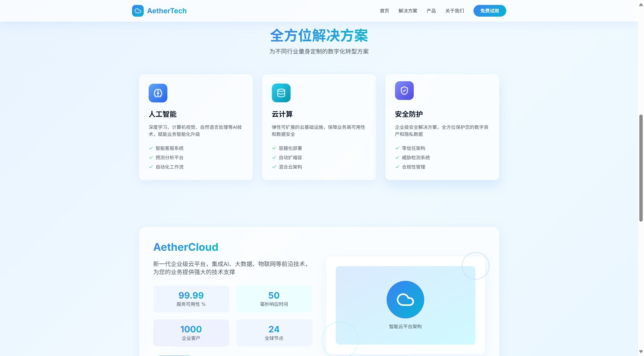
Task: Click the 为不同行业量身定制的数字化转型方案 subtitle
Action: tap(319, 51)
